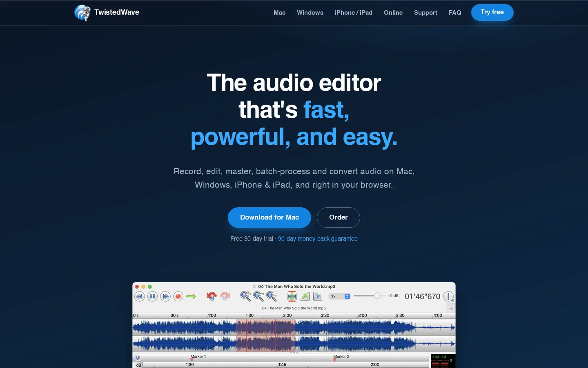
Task: Zoom out with the minus magnifier icon
Action: click(258, 296)
